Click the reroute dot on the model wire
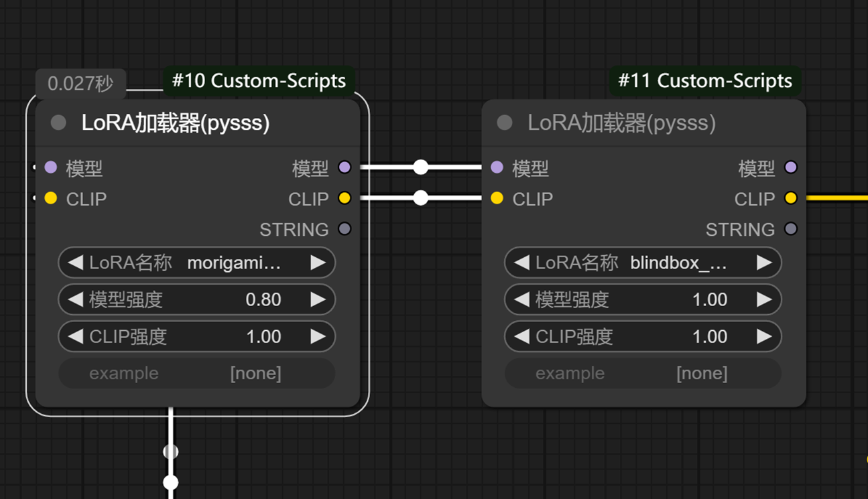 420,167
